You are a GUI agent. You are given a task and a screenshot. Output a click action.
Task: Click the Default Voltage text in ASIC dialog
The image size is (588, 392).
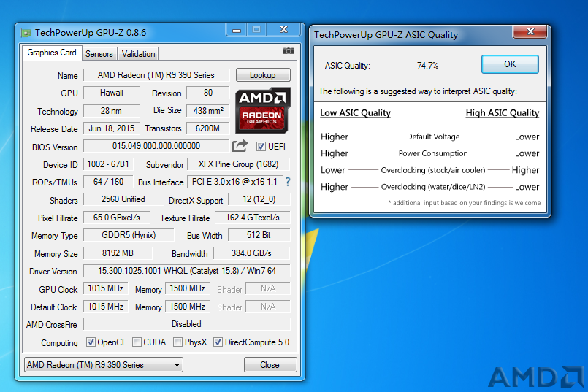(433, 137)
